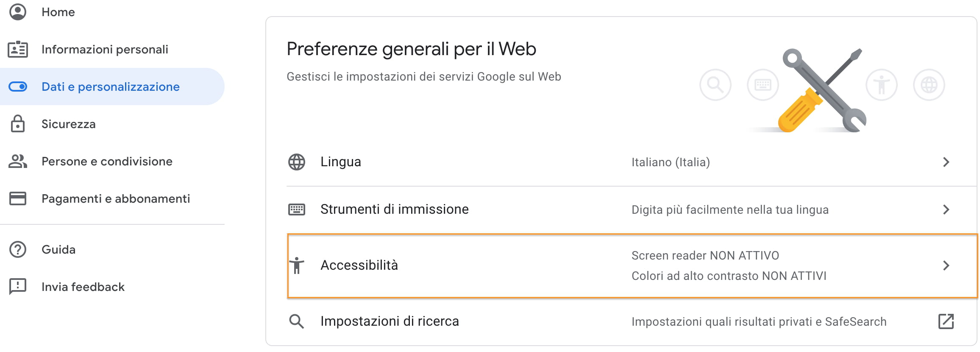Click the globe icon beside Lingua
Image resolution: width=980 pixels, height=352 pixels.
(x=297, y=162)
